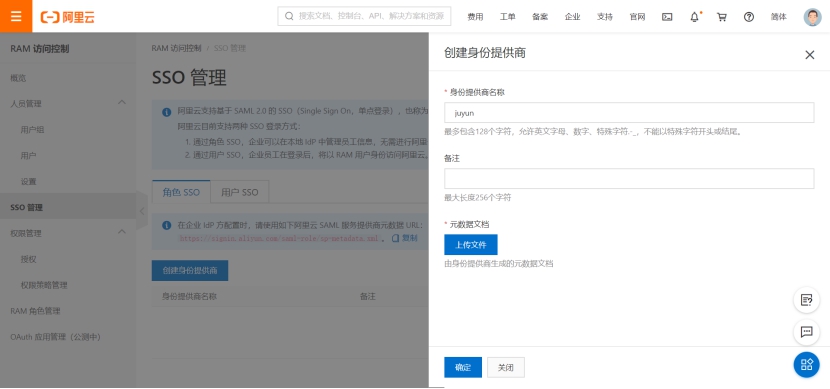Open the feedback survey floating icon
This screenshot has width=830, height=389.
point(806,300)
